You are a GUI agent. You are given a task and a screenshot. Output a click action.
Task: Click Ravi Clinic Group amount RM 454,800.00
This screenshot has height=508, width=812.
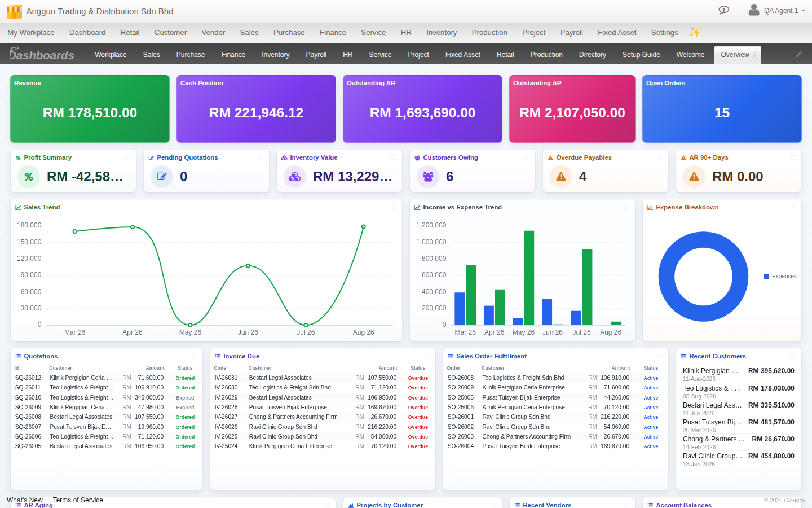(x=771, y=456)
